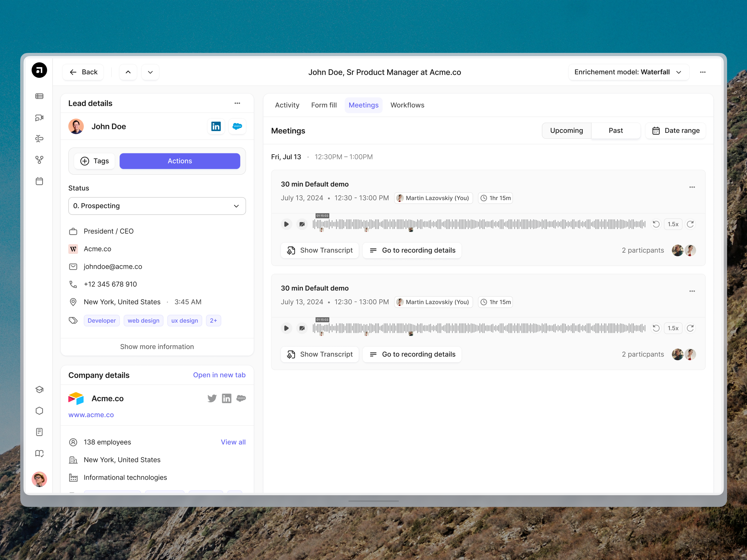
Task: Click the Actions button
Action: click(x=179, y=161)
